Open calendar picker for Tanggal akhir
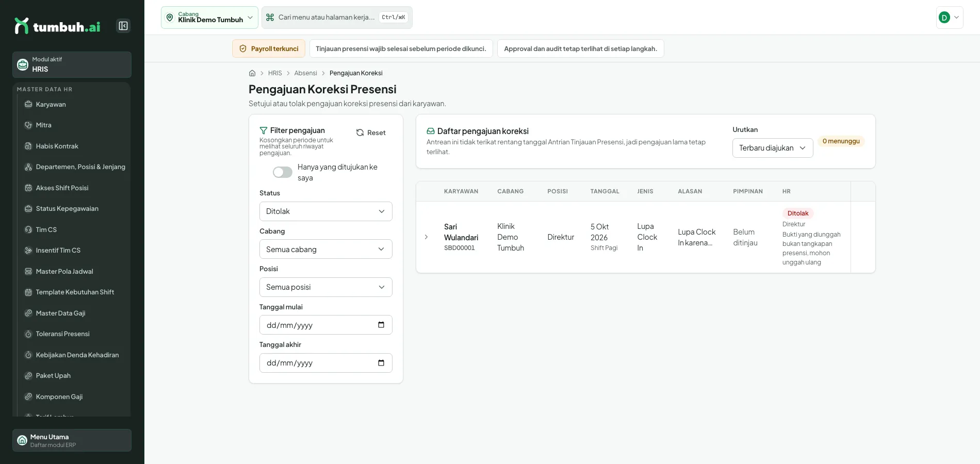 point(381,363)
